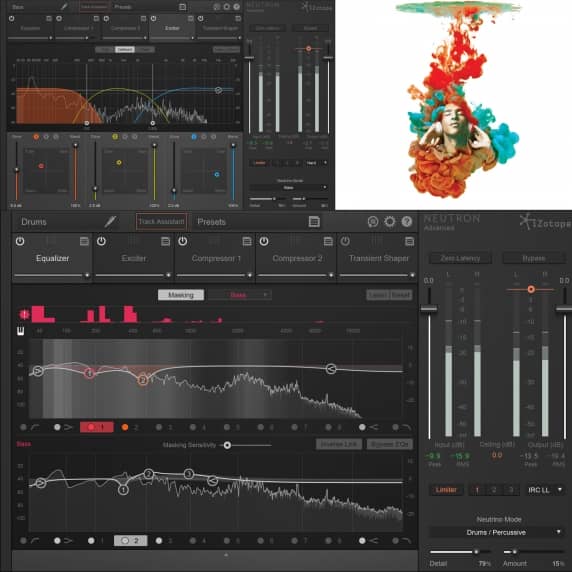Click the pencil icon in Bass window header
This screenshot has width=572, height=572.
point(64,7)
